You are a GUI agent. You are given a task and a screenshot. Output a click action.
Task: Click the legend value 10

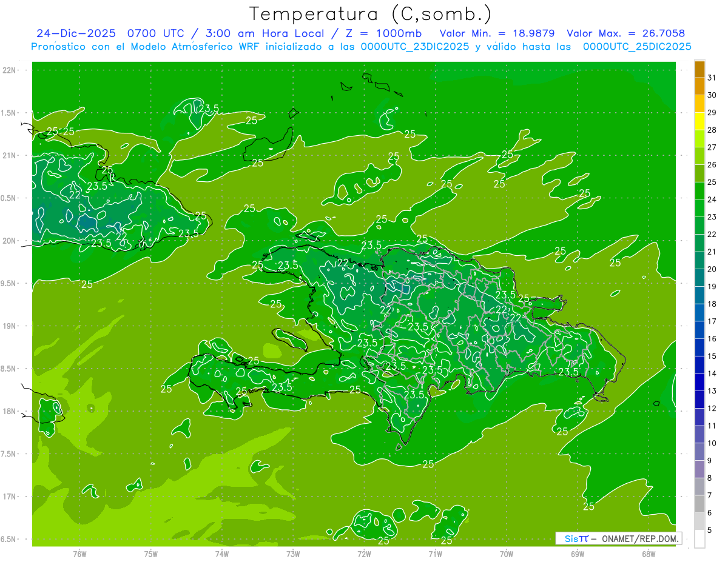(x=712, y=443)
